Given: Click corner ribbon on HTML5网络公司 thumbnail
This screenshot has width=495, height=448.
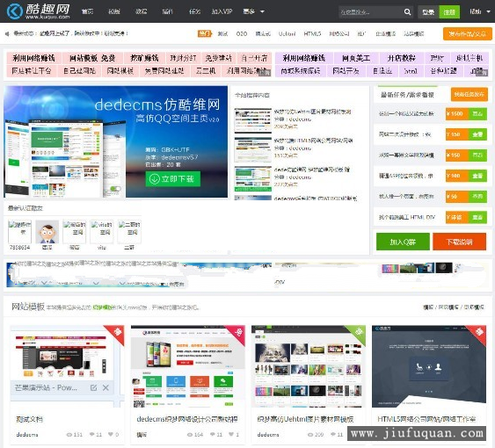Looking at the screenshot, I should (478, 334).
